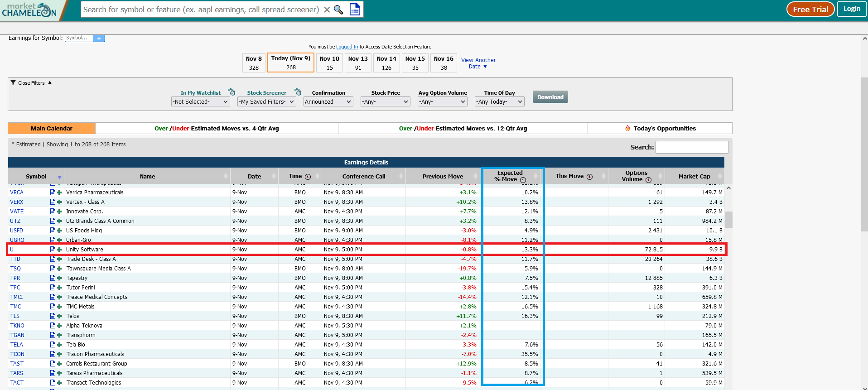Click the main symbol search field
Image resolution: width=868 pixels, height=390 pixels.
(201, 10)
